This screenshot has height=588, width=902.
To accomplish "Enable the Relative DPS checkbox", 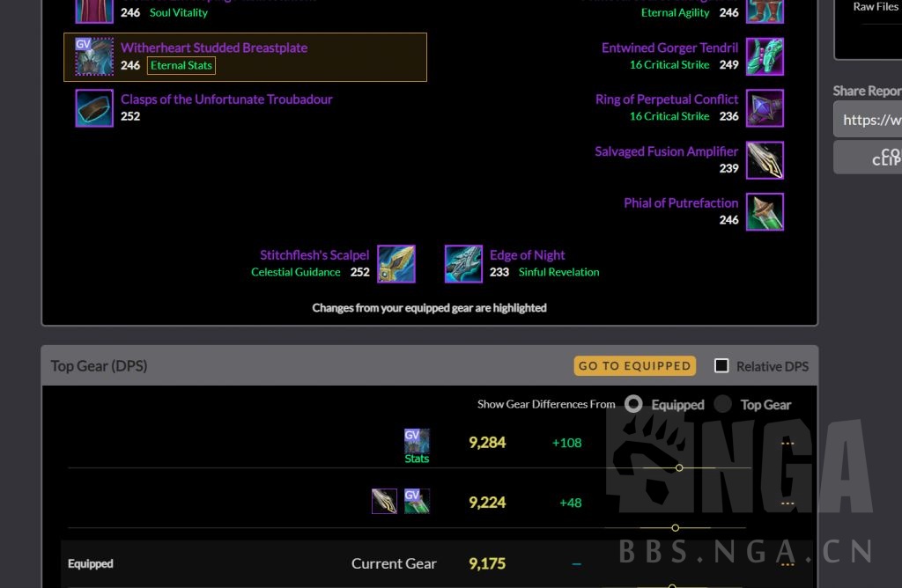I will (721, 365).
